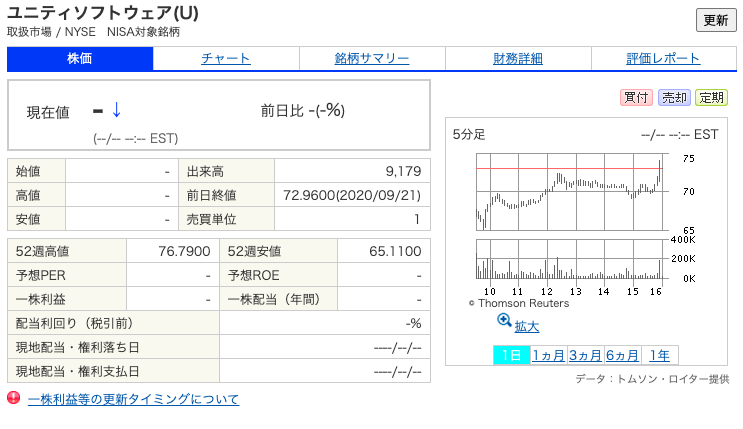Screen dimensions: 743x429
Task: Click the 一株利益 label
Action: 40,300
